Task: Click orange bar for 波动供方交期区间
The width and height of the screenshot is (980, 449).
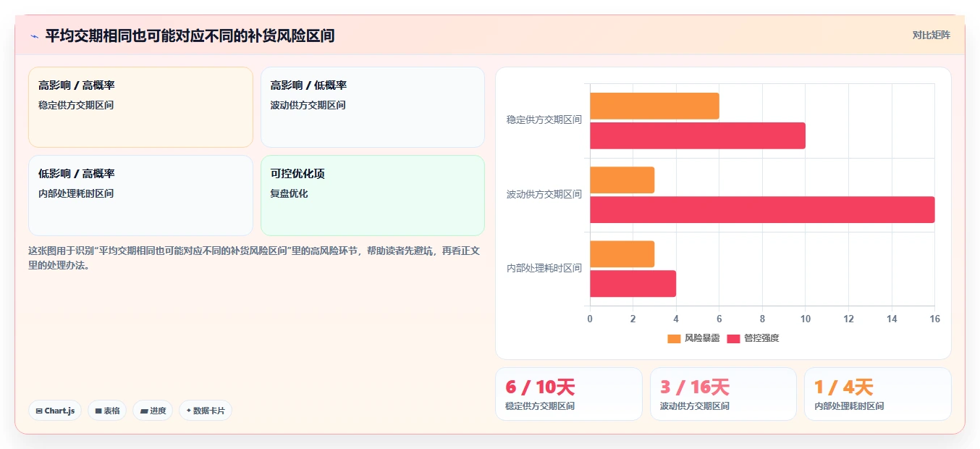Action: point(622,180)
